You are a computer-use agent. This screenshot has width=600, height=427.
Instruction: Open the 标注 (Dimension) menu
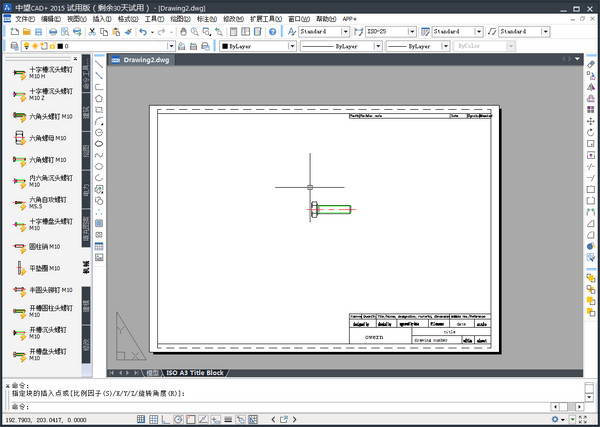pos(207,19)
